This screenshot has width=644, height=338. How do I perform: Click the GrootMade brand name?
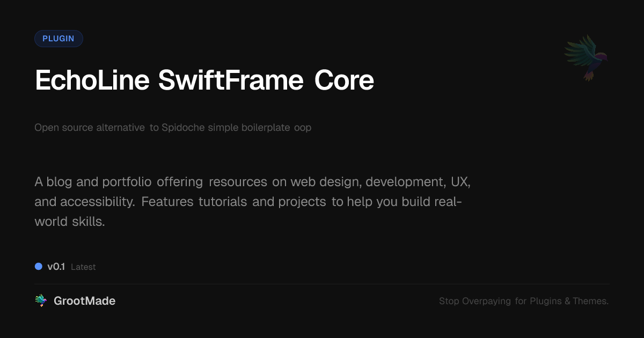click(85, 301)
